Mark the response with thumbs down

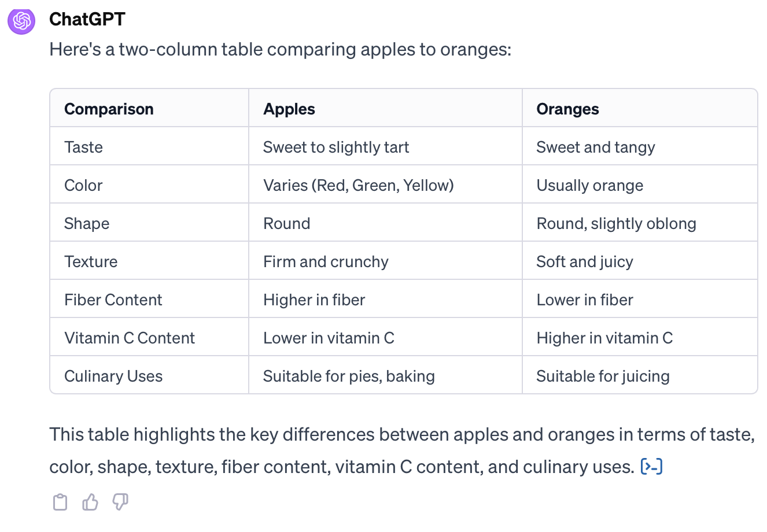pos(120,502)
